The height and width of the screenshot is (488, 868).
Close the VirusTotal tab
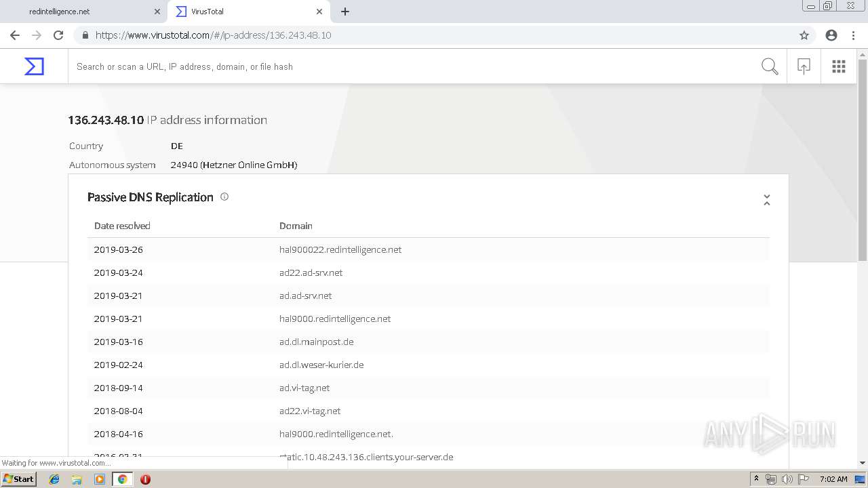[x=319, y=12]
